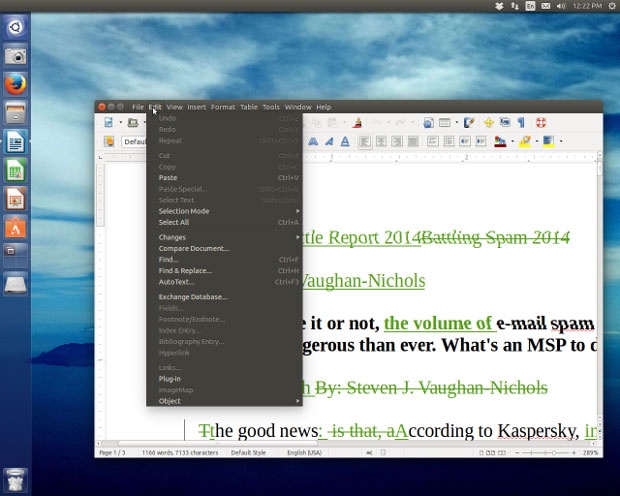Apply the yellow Highlighting marker icon

[525, 141]
